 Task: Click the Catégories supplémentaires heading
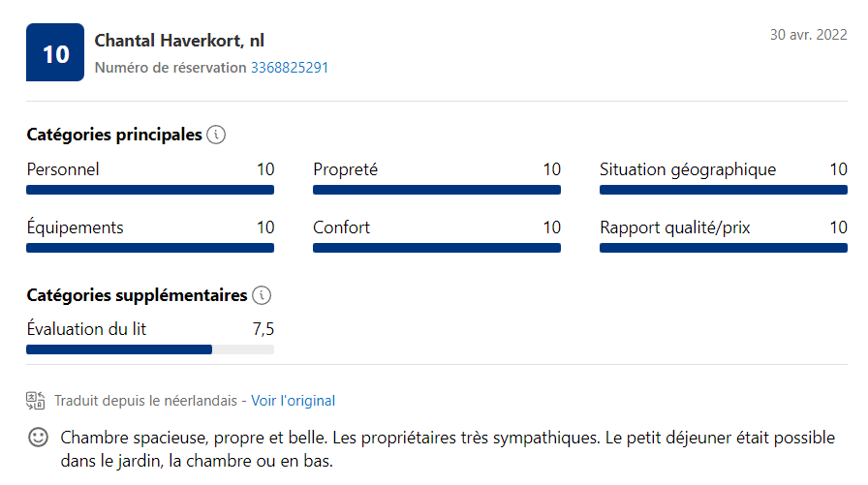click(x=137, y=295)
